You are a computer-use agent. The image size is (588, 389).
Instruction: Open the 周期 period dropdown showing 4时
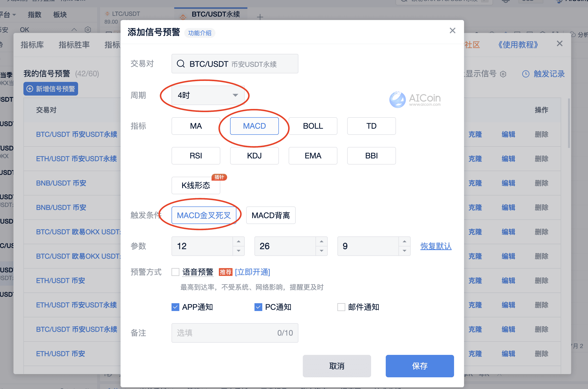pos(208,95)
